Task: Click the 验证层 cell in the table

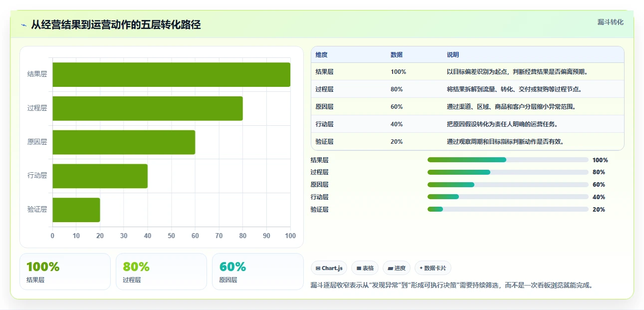Action: pyautogui.click(x=324, y=142)
